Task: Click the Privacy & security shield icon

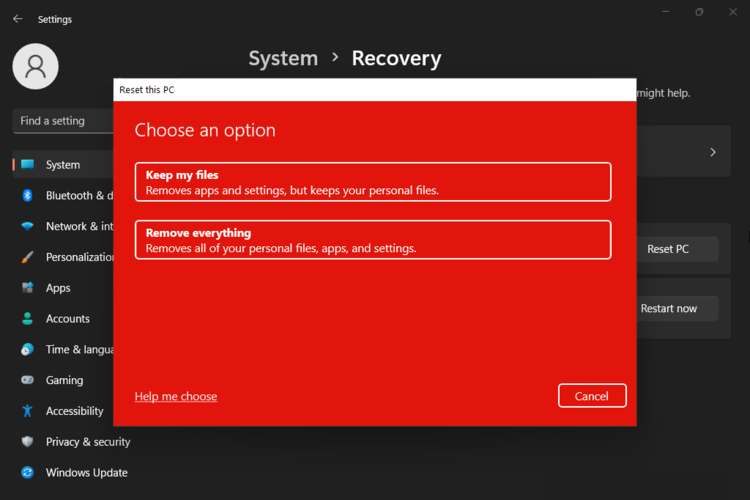Action: pos(27,442)
